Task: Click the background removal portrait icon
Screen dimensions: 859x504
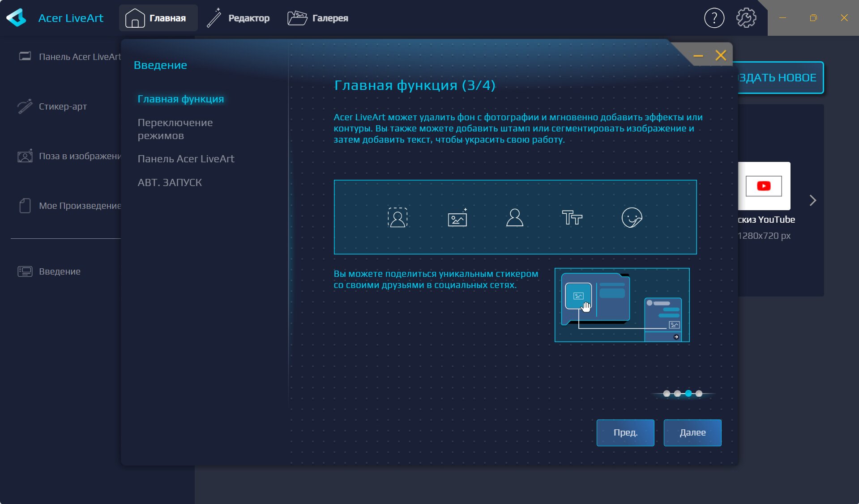Action: click(x=397, y=218)
